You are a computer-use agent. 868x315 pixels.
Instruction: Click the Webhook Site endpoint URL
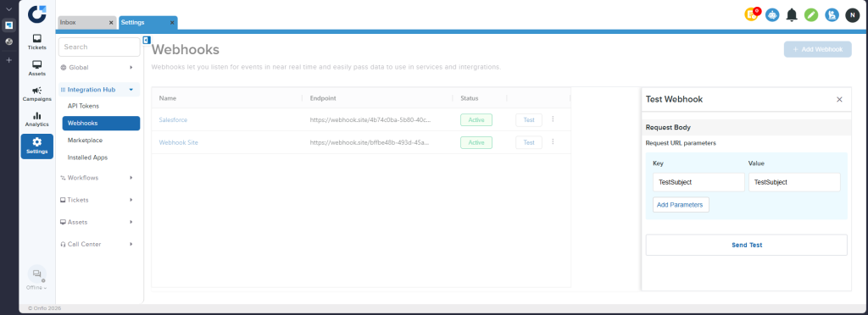pyautogui.click(x=370, y=142)
